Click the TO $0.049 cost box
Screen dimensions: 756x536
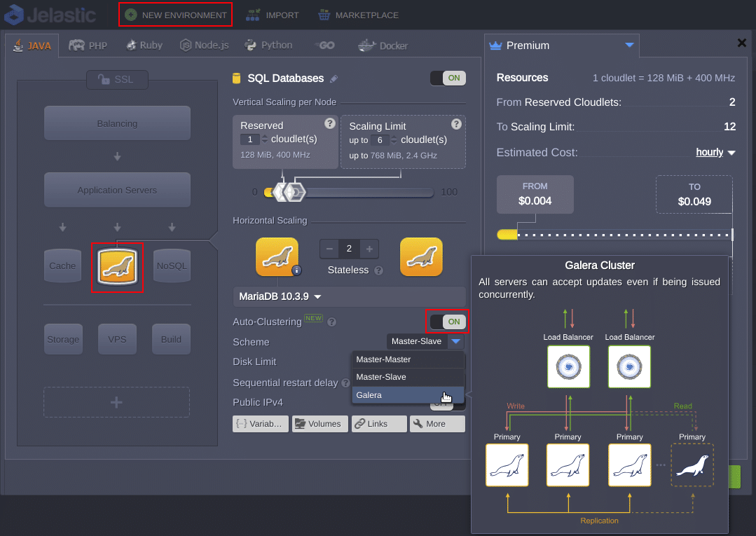point(694,194)
